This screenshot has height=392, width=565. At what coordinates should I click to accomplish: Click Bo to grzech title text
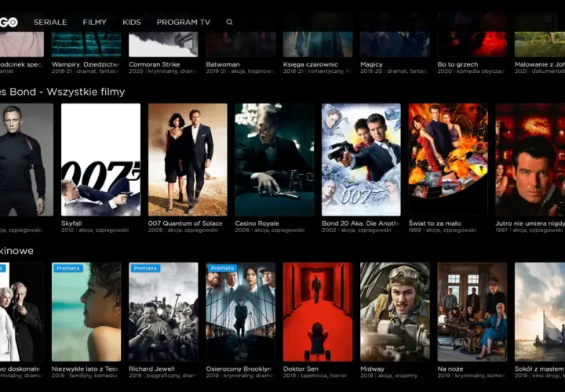click(x=457, y=64)
